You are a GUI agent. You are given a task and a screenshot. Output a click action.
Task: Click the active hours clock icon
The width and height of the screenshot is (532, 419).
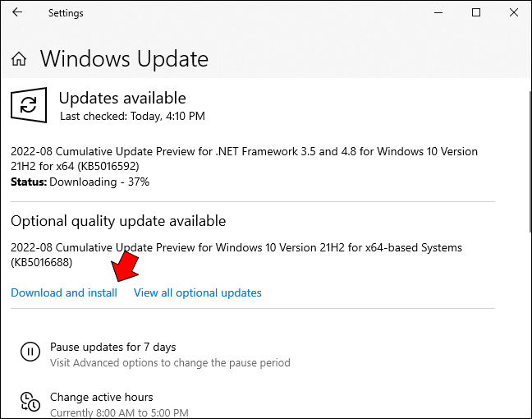tap(30, 402)
